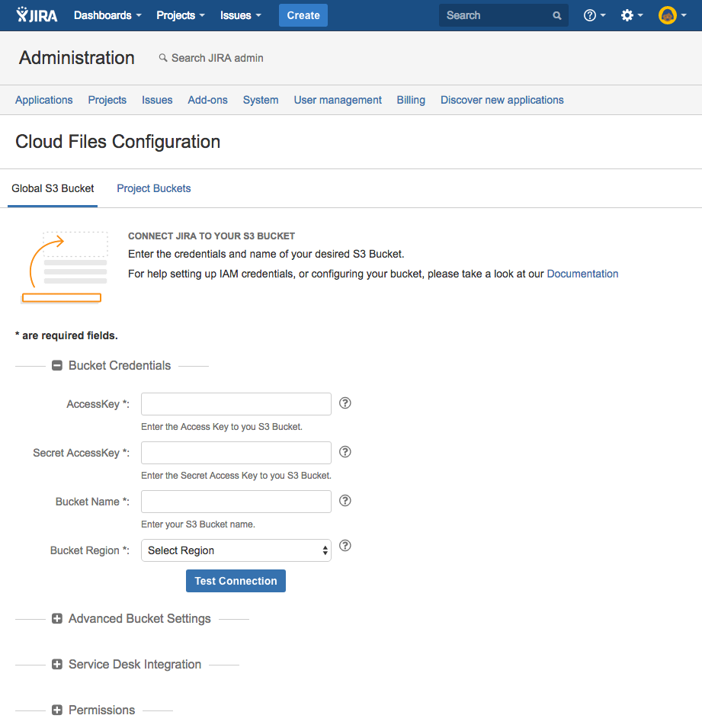Expand the Permissions section
Image resolution: width=702 pixels, height=728 pixels.
pyautogui.click(x=57, y=710)
